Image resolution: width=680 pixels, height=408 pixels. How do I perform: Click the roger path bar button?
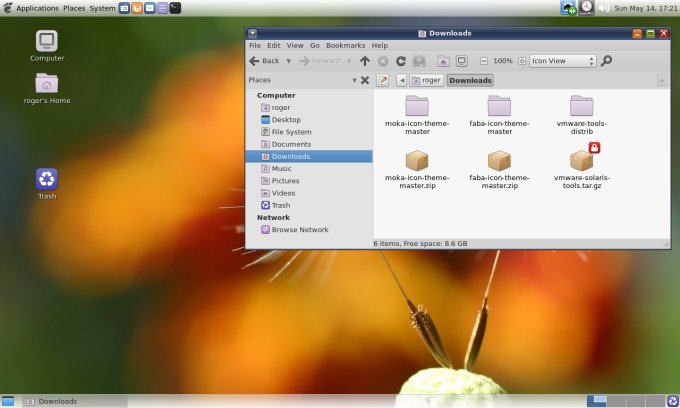pyautogui.click(x=426, y=80)
